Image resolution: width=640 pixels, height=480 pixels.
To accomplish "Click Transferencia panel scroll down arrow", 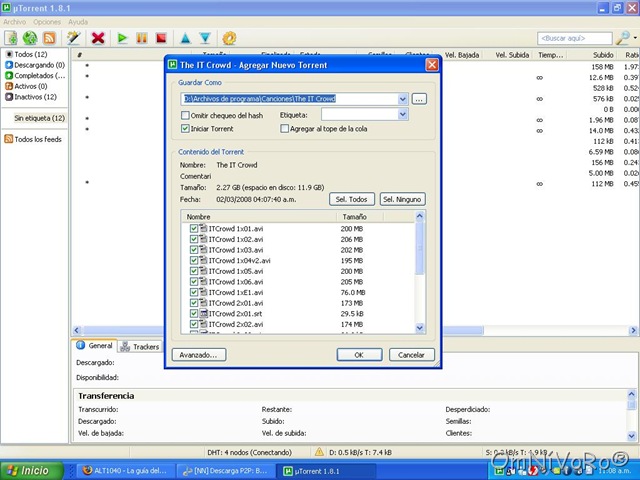I will (x=631, y=436).
